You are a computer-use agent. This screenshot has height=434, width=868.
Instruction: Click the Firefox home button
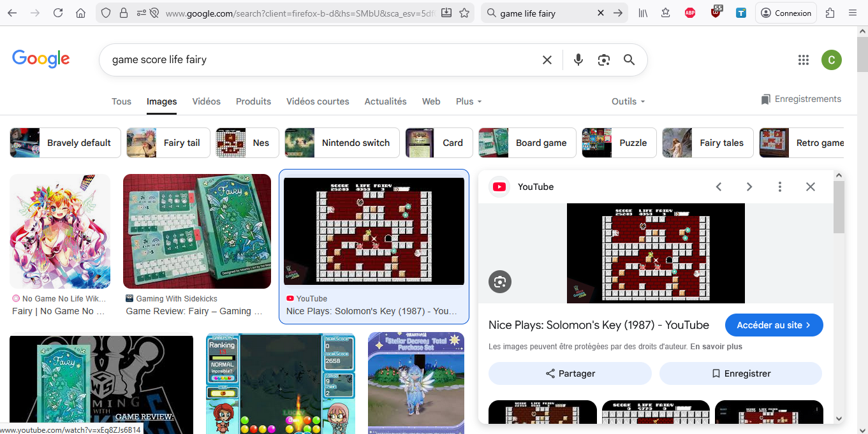(80, 13)
